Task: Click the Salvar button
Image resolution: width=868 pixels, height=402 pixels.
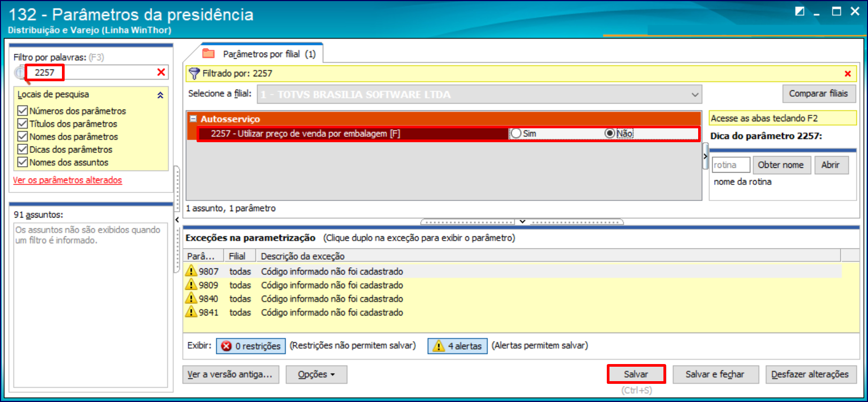Action: click(x=636, y=374)
